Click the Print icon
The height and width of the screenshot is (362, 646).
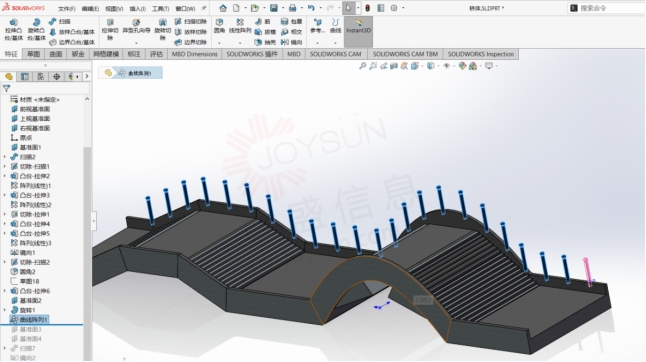[292, 8]
